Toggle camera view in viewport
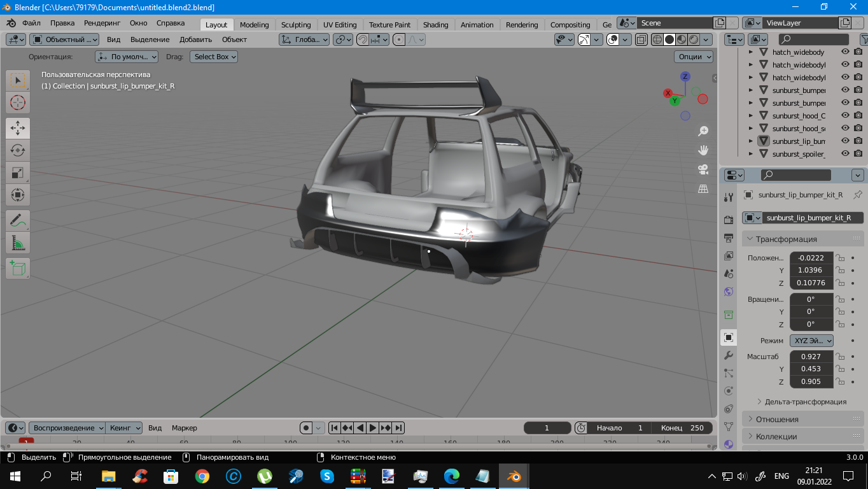Viewport: 868px width, 489px height. point(703,169)
